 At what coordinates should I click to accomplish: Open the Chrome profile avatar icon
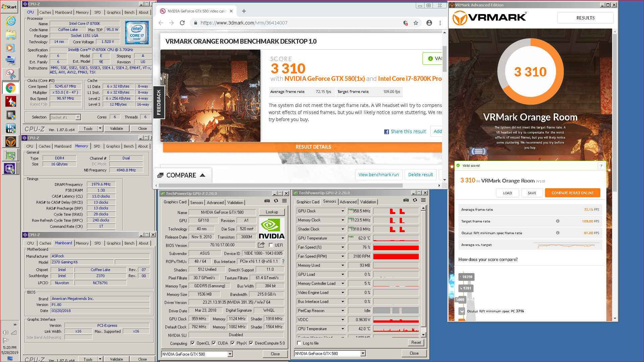pos(429,23)
